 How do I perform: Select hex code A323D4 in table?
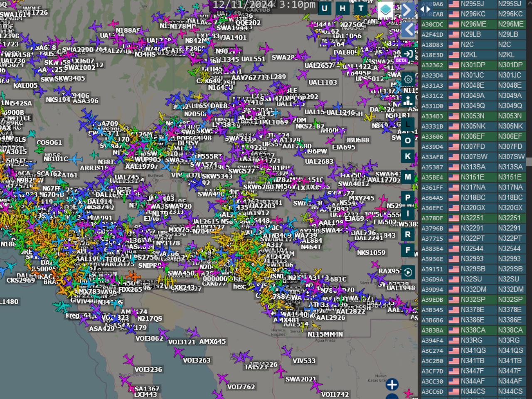tap(433, 75)
